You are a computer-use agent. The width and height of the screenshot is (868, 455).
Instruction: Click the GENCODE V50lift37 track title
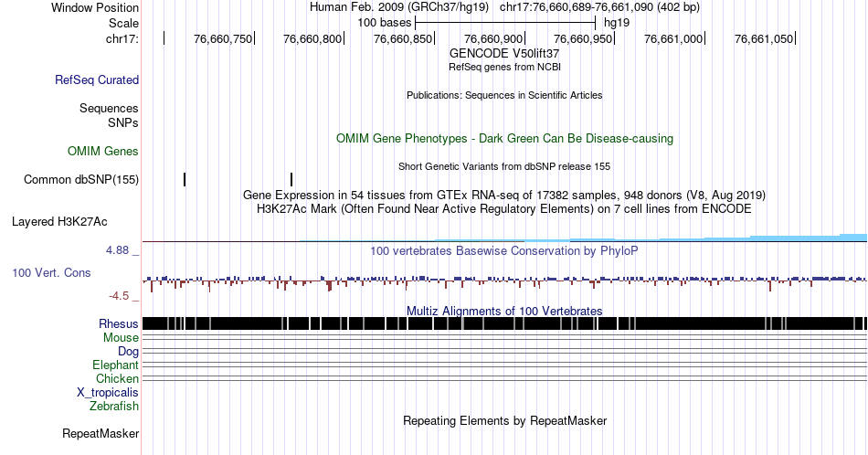click(x=504, y=54)
